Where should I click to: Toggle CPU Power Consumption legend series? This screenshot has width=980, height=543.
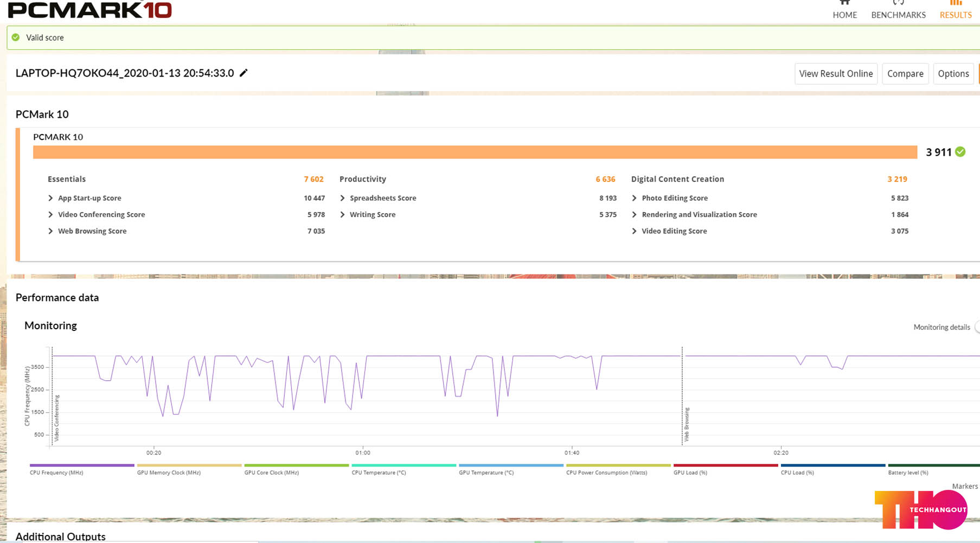[619, 469]
